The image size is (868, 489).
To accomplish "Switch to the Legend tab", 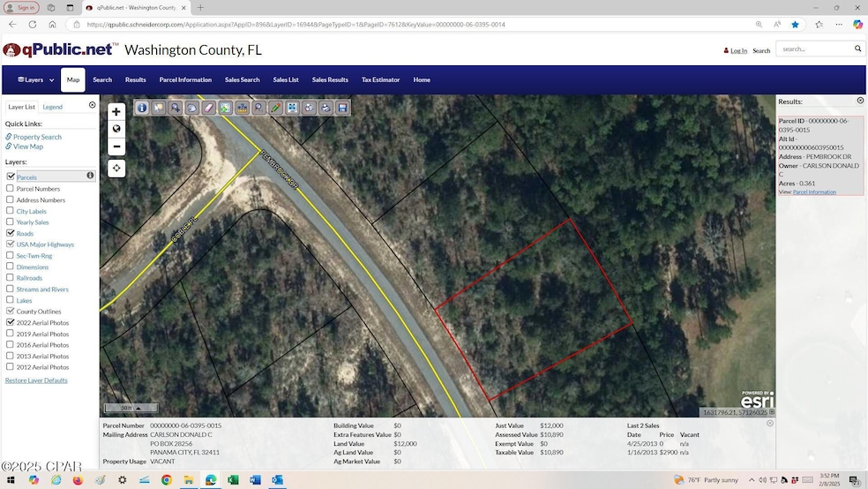I will pyautogui.click(x=53, y=107).
